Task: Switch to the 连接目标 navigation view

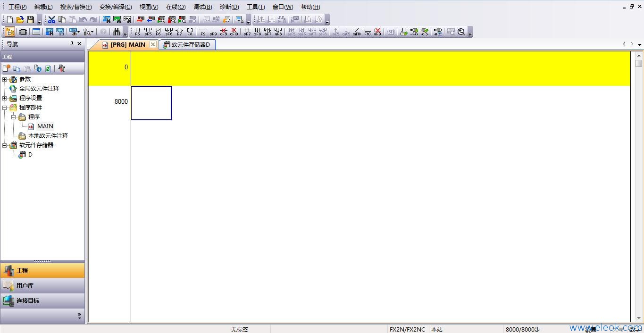Action: [x=42, y=301]
